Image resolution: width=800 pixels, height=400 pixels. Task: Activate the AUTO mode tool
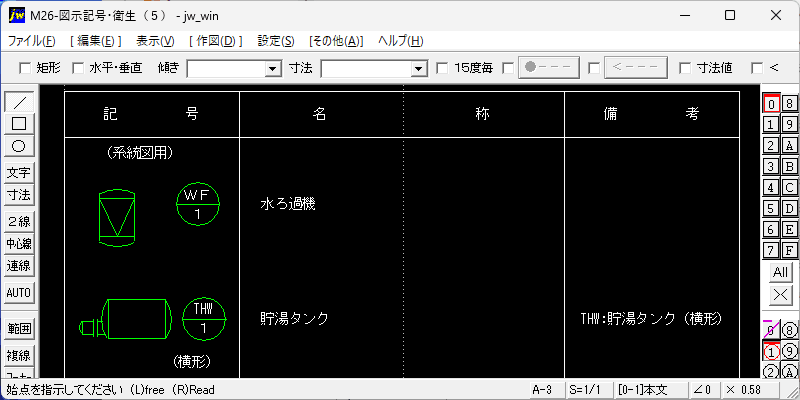pos(19,293)
